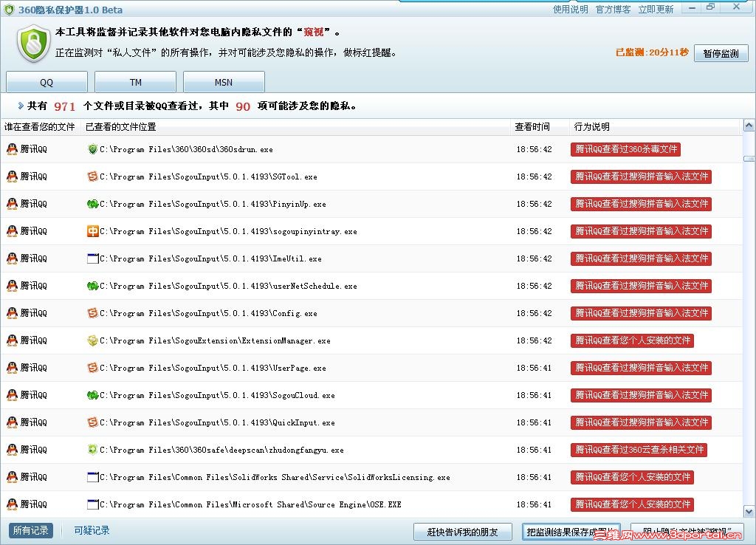Click the ImeUtil.exe window icon
756x545 pixels.
(x=92, y=258)
